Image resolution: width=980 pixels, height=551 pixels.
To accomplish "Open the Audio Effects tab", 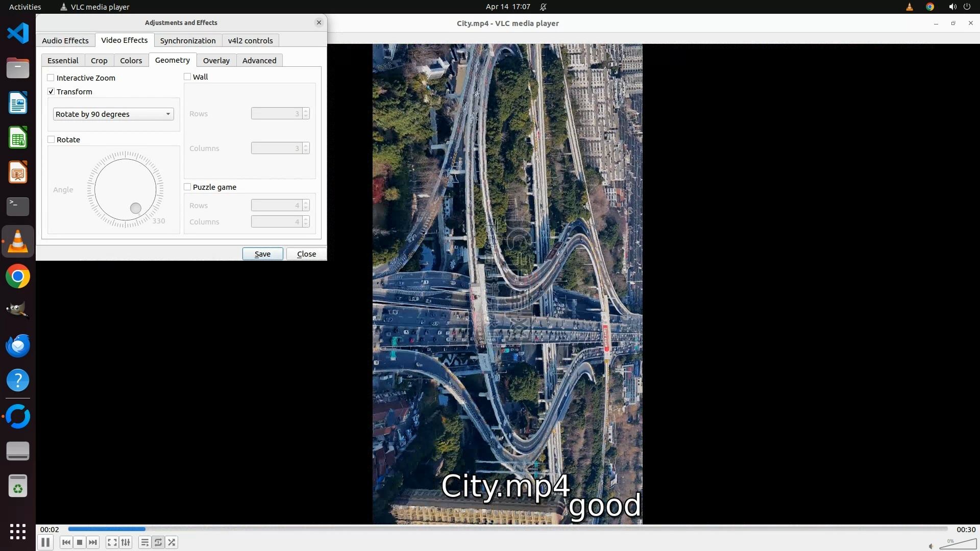I will click(65, 41).
